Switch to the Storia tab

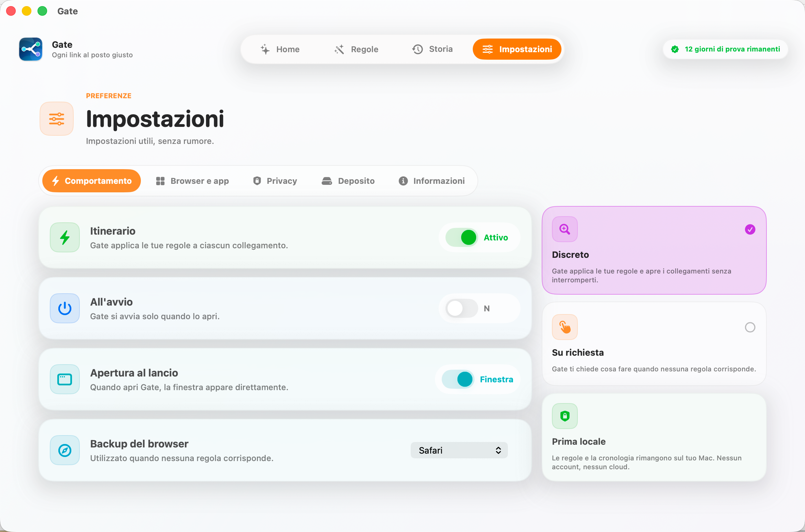coord(433,49)
